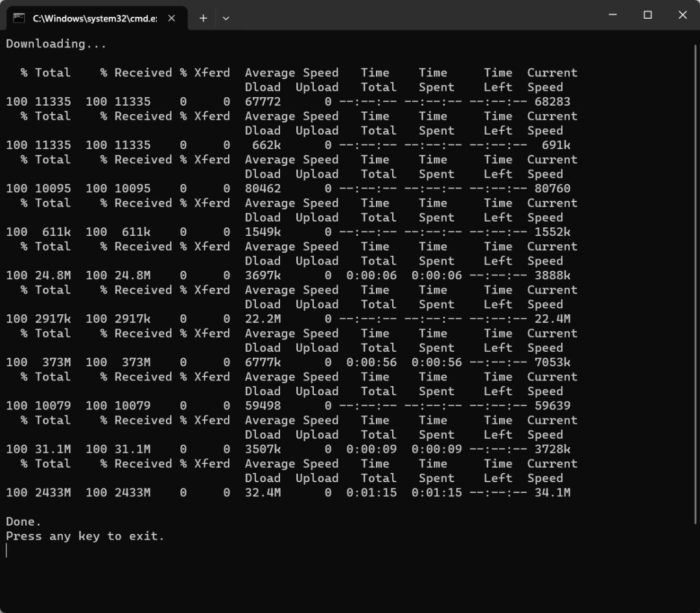Click the 2433M value under Total
This screenshot has height=613, width=700.
pos(53,493)
